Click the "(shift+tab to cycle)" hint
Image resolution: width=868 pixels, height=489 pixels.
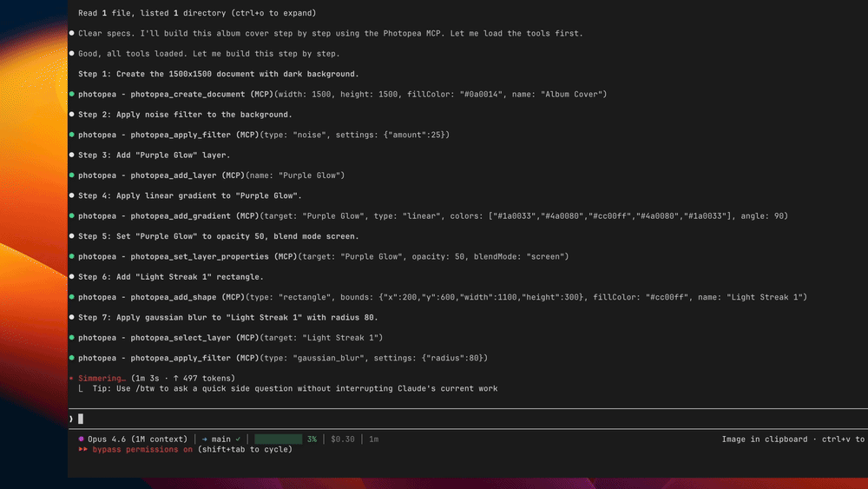coord(245,449)
